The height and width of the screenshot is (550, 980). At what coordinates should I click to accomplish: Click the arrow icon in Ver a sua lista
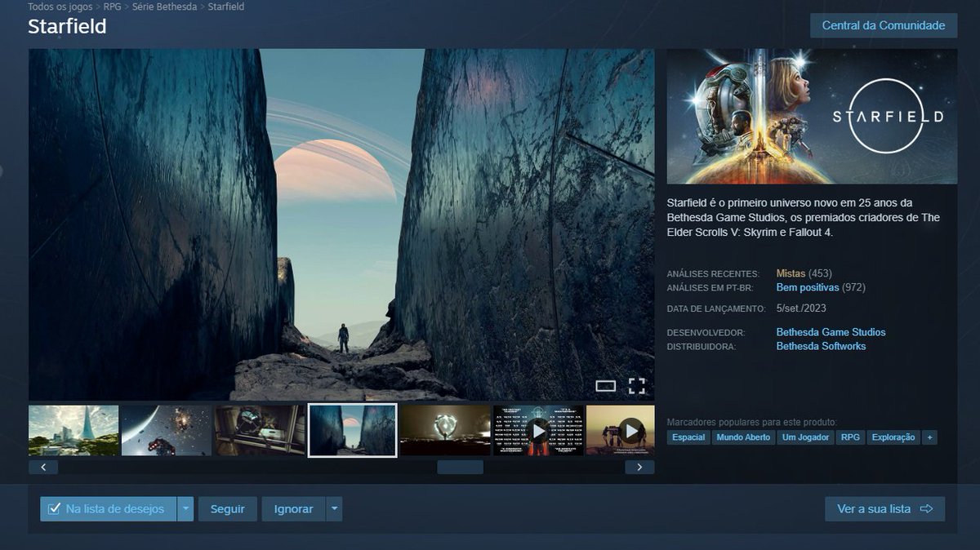click(x=926, y=508)
